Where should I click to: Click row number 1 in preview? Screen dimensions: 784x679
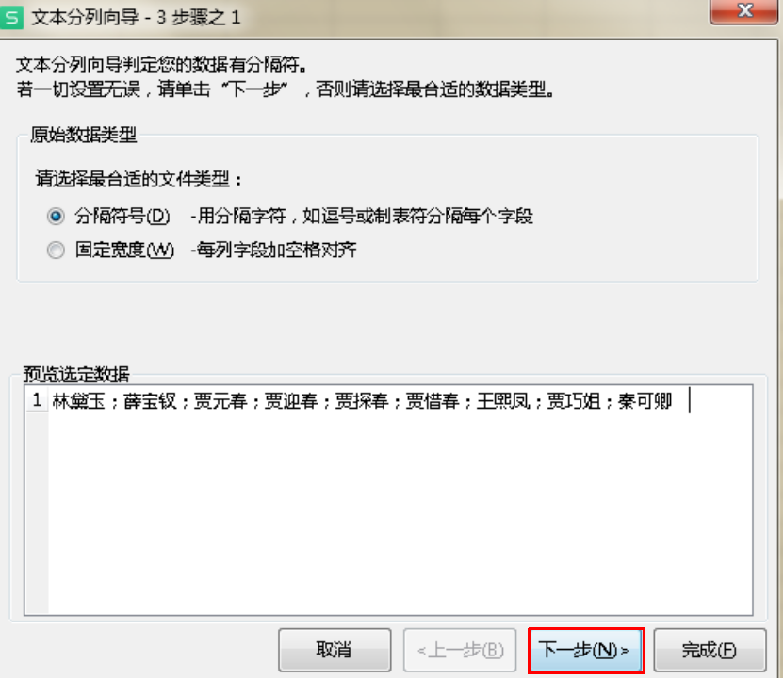pos(37,400)
